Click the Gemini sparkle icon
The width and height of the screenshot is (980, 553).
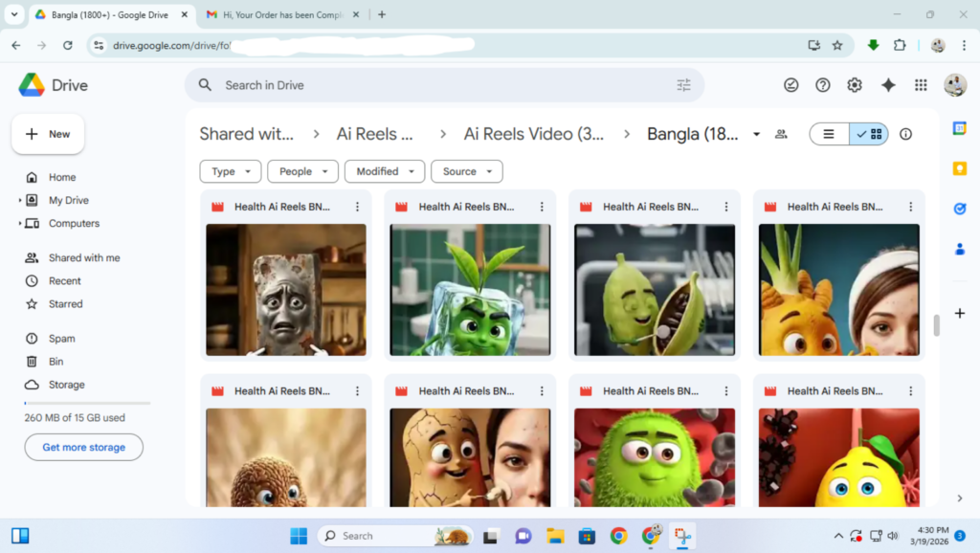888,85
